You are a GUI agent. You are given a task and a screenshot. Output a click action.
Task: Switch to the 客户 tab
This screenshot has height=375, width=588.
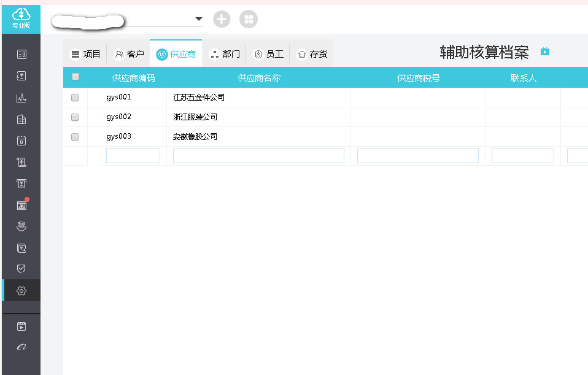click(x=129, y=54)
